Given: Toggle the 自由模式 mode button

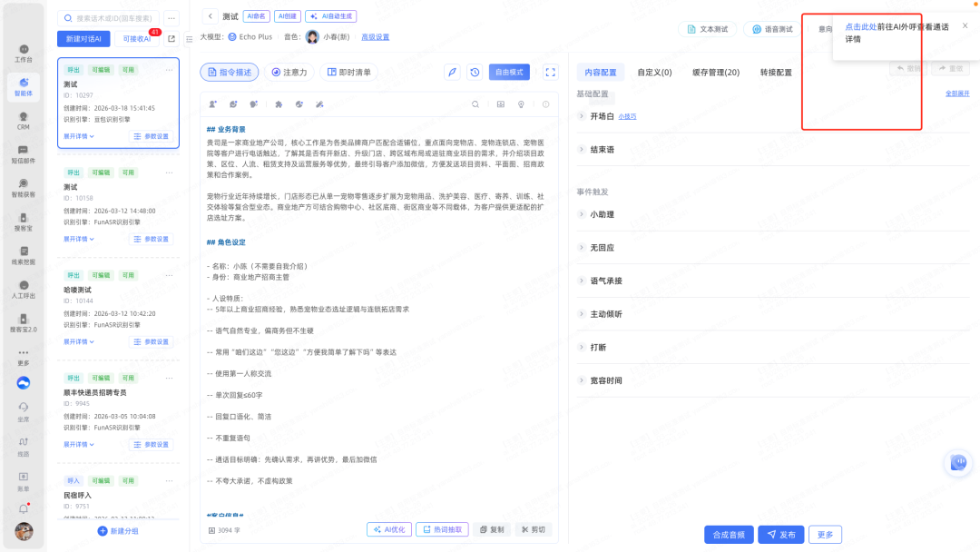Looking at the screenshot, I should tap(509, 73).
